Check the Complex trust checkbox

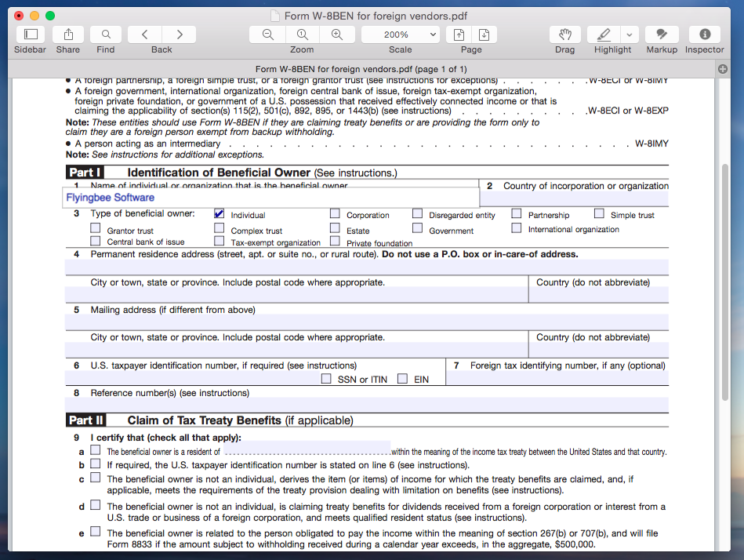coord(220,228)
